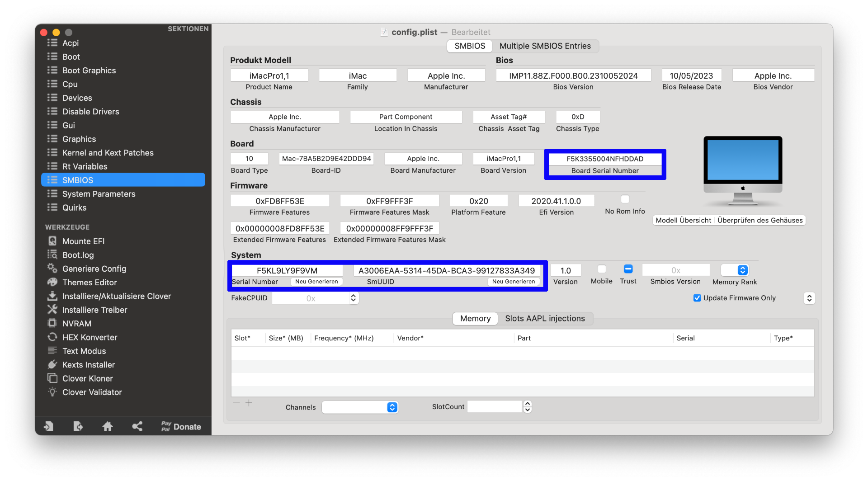The height and width of the screenshot is (481, 868).
Task: Click the share icon in bottom bar
Action: (137, 426)
